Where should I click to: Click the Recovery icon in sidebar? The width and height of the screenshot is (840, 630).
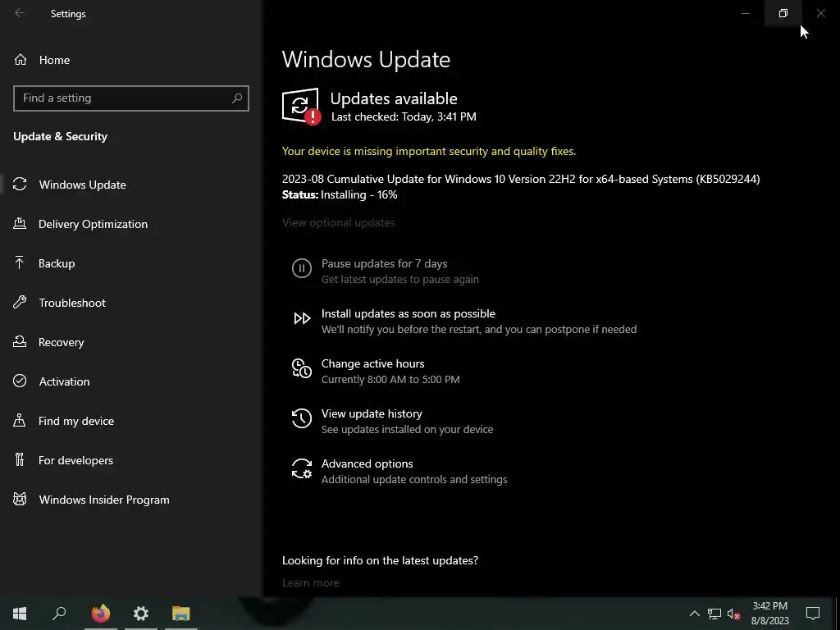(x=20, y=342)
